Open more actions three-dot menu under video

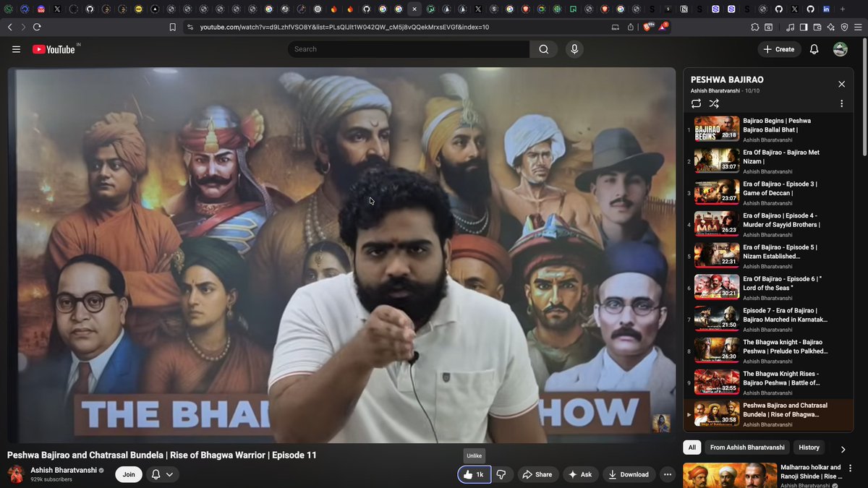668,474
